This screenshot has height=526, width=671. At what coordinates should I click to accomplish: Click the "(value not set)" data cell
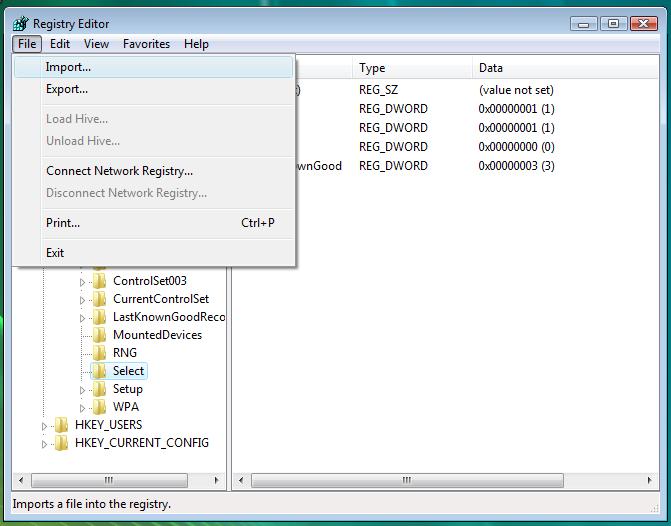(x=516, y=89)
